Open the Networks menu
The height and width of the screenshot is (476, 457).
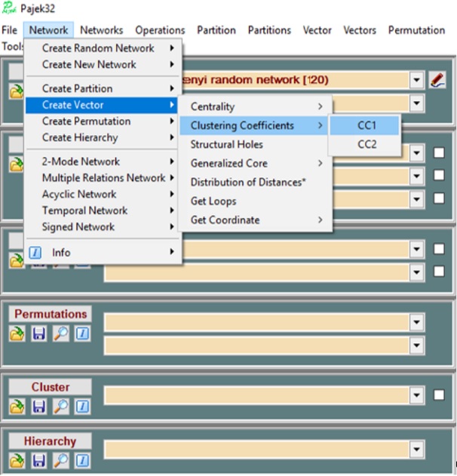(101, 30)
